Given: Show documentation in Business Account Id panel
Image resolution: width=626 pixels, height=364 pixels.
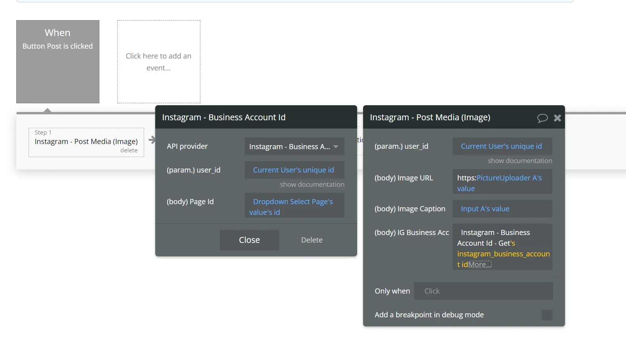Looking at the screenshot, I should (312, 184).
